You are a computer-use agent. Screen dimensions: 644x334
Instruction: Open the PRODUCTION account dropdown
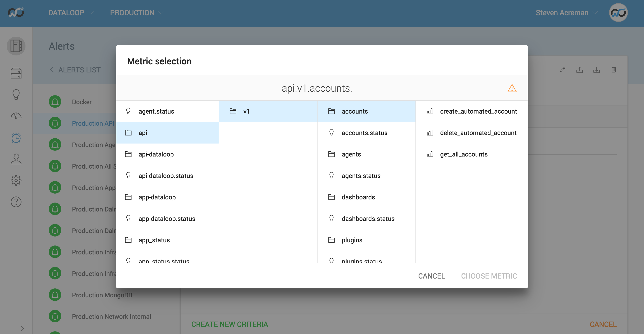tap(137, 13)
